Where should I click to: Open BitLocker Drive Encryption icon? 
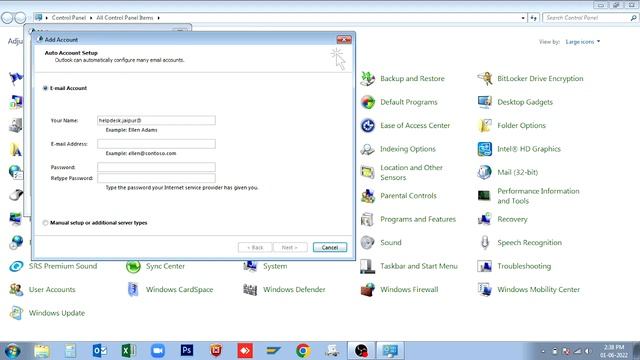pyautogui.click(x=484, y=78)
